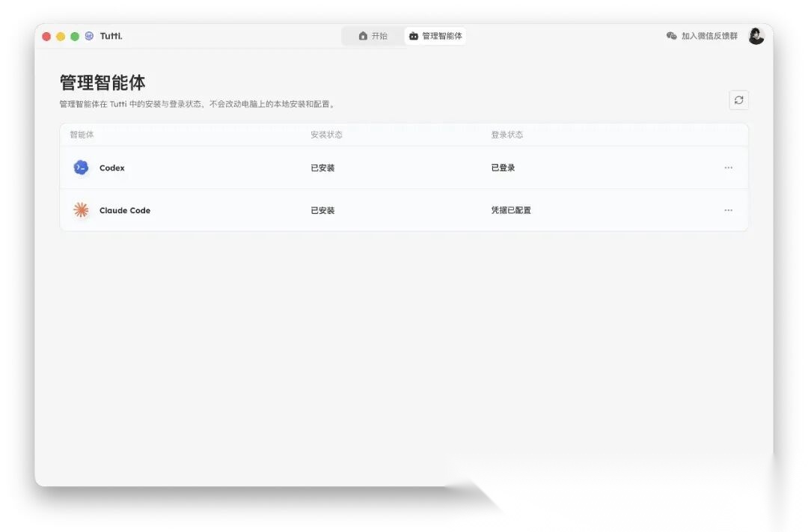This screenshot has width=808, height=532.
Task: Click the 安装状态 column header
Action: [326, 135]
